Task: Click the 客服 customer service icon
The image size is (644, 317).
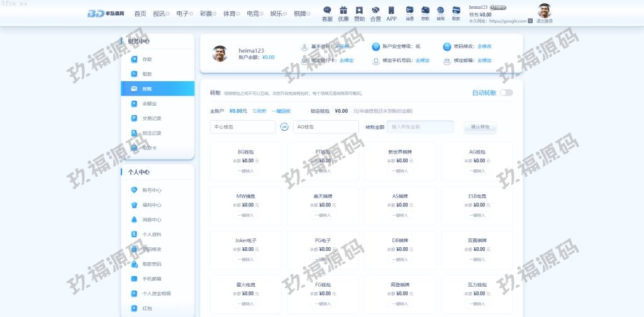Action: point(327,11)
